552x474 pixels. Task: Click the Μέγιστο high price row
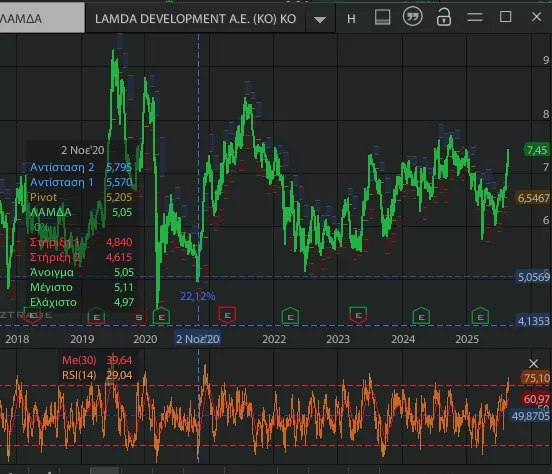[81, 287]
